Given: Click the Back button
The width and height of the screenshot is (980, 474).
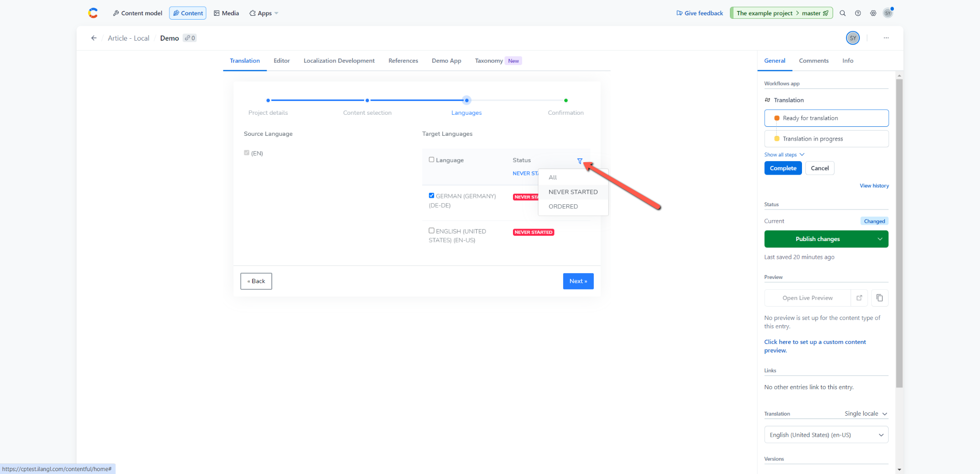Looking at the screenshot, I should [256, 281].
